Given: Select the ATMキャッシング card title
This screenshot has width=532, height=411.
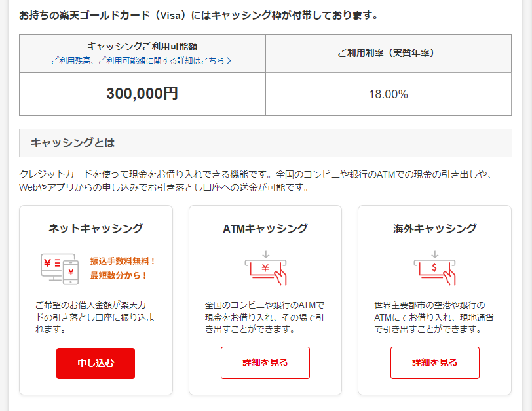Looking at the screenshot, I should (265, 228).
